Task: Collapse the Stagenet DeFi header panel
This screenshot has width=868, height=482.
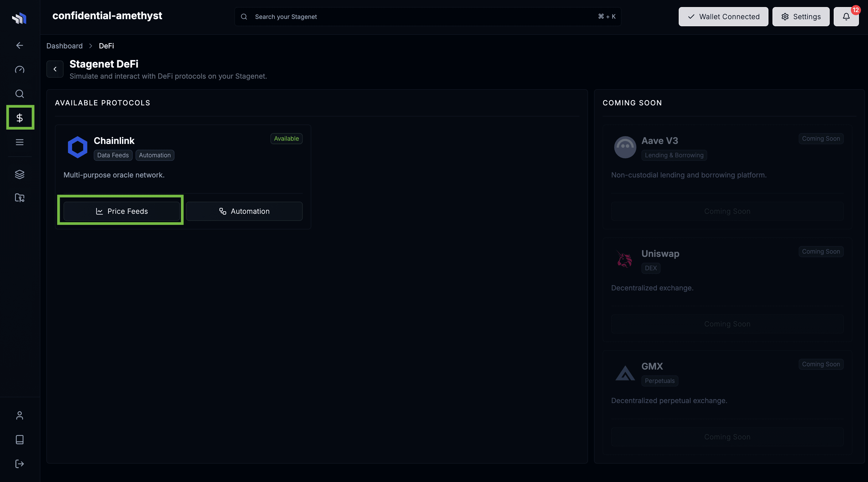Action: point(55,69)
